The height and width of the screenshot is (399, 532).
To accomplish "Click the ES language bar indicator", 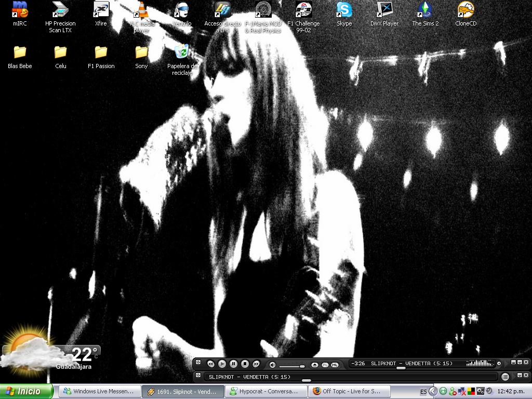I will pyautogui.click(x=423, y=392).
